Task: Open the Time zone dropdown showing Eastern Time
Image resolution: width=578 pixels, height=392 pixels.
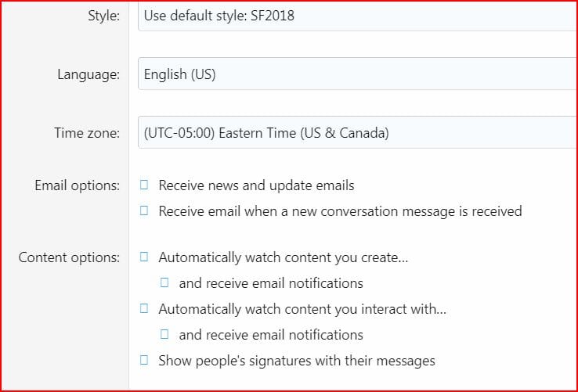Action: coord(358,133)
